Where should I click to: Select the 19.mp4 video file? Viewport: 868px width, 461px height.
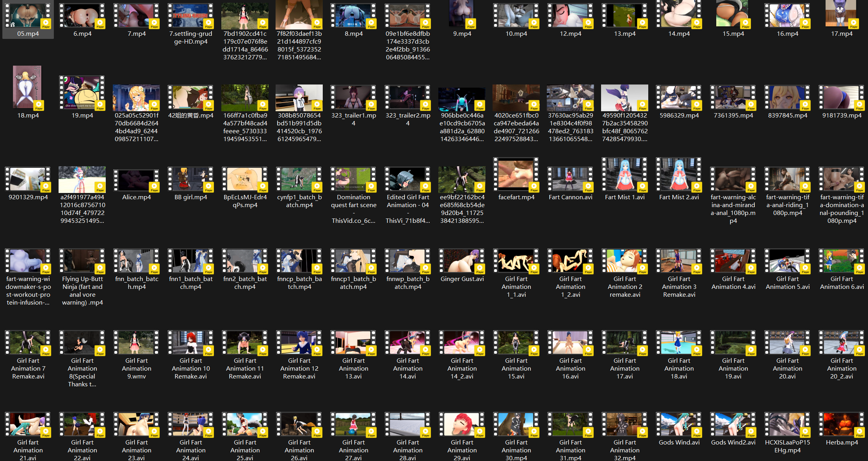pos(82,93)
